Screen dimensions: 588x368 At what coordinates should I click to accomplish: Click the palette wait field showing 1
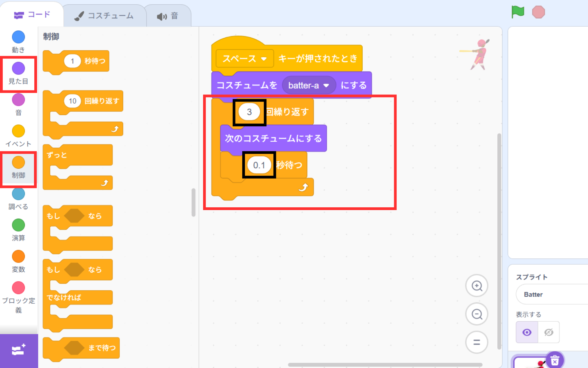tap(72, 61)
